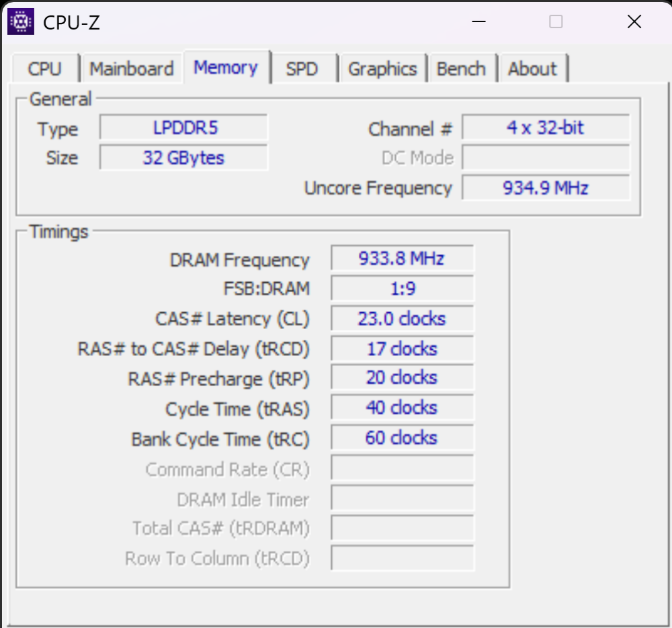Click the 'RAS# to CAS# Delay (tRCD)' label

click(x=194, y=349)
